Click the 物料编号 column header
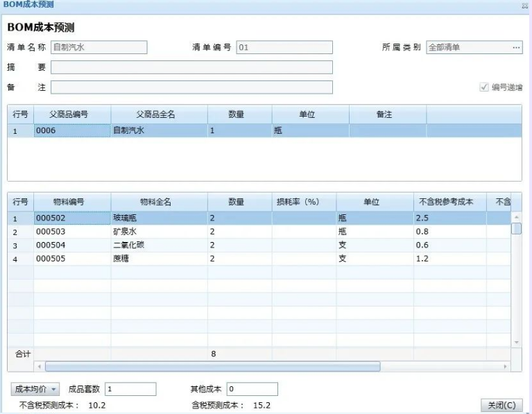This screenshot has width=532, height=414. tap(72, 202)
